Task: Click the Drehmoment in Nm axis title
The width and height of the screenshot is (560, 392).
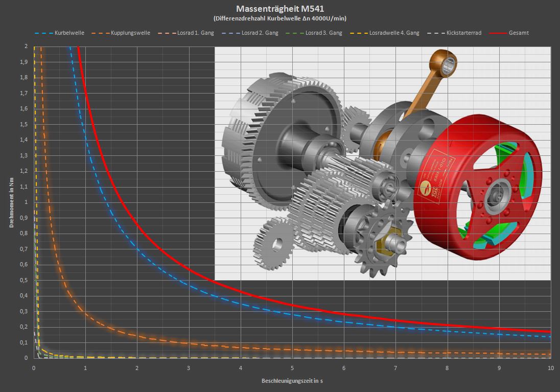Action: (x=11, y=202)
